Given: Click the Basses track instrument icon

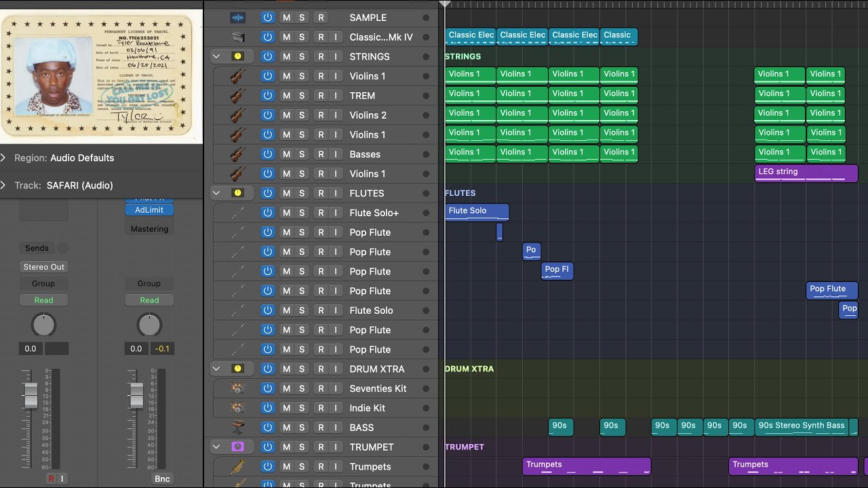Looking at the screenshot, I should 237,155.
